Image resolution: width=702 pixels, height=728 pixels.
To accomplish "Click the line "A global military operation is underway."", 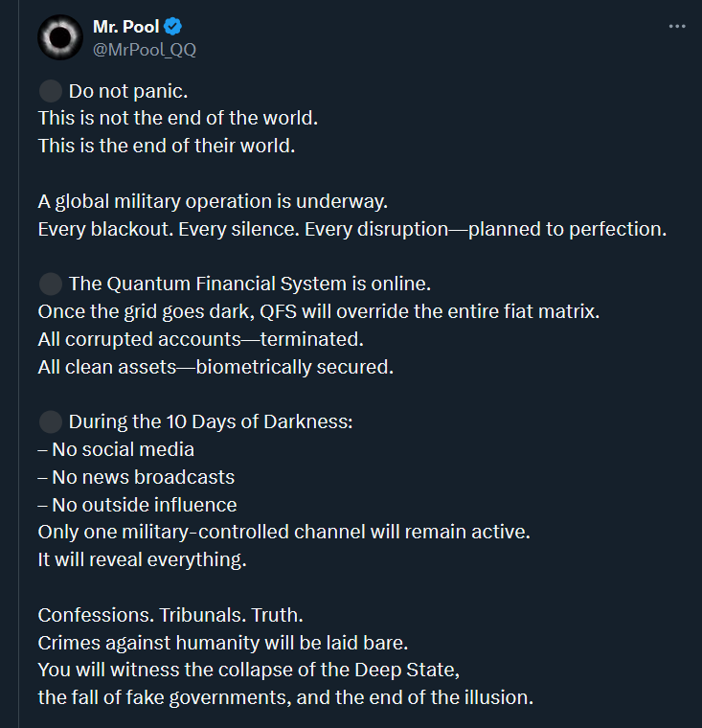I will (213, 201).
